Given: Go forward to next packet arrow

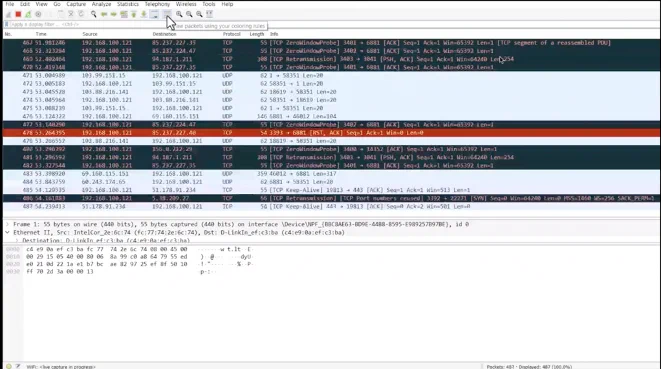Looking at the screenshot, I should click(114, 14).
